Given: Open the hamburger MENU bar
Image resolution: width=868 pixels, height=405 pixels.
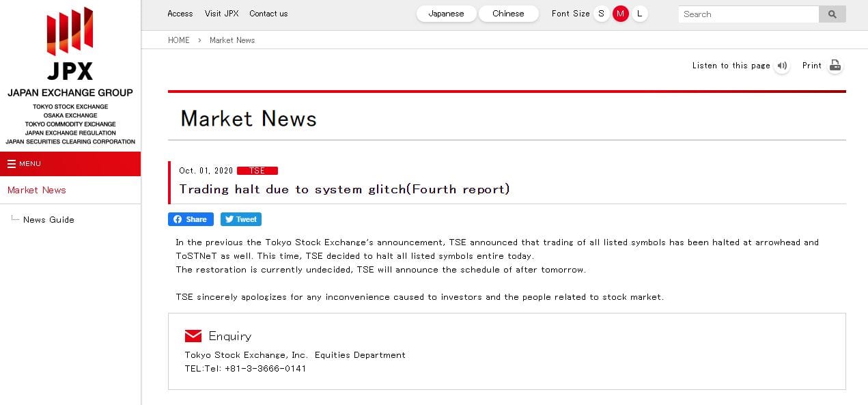Looking at the screenshot, I should click(x=70, y=164).
